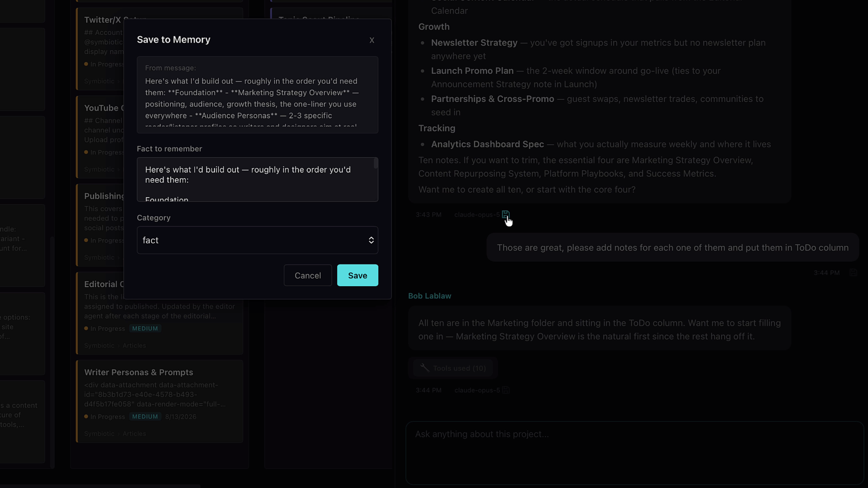Viewport: 868px width, 488px height.
Task: Focus the Ask anything about this project input
Action: coord(635,453)
